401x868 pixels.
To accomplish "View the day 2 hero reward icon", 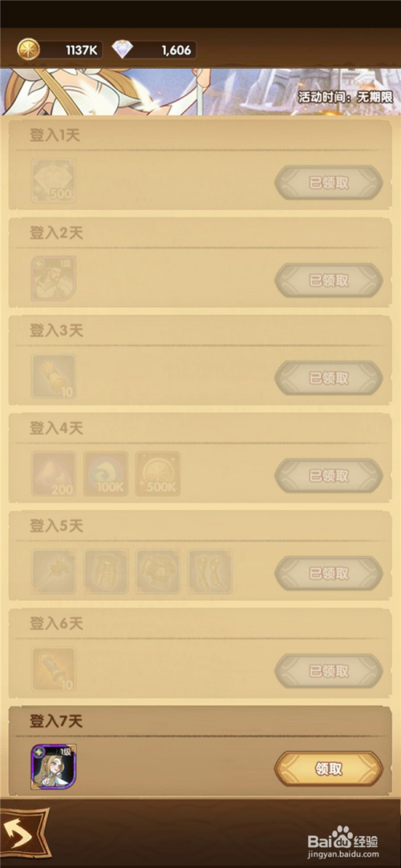I will tap(53, 278).
